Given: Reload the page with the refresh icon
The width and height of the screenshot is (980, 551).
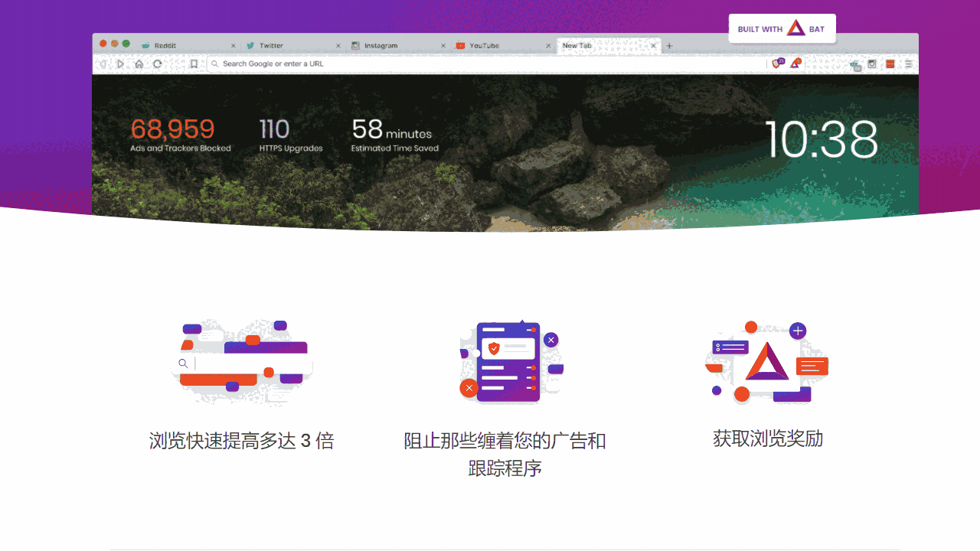Looking at the screenshot, I should [157, 64].
